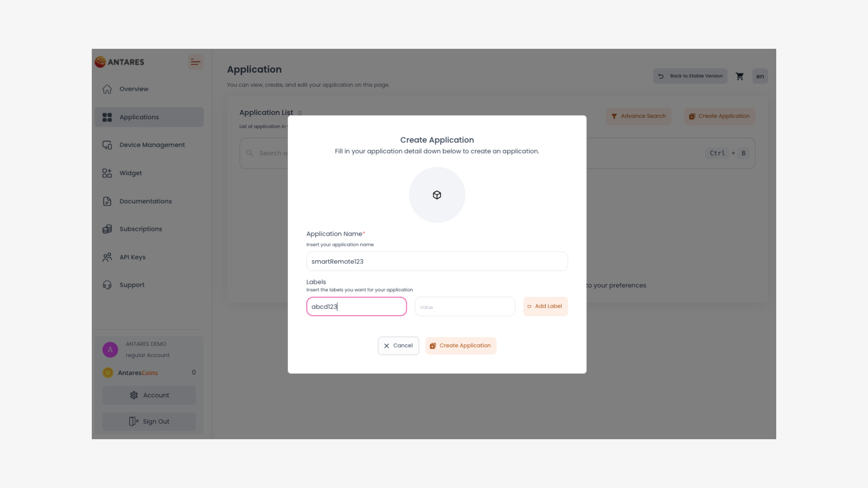Click the Back to Stable Version button
Viewport: 868px width, 488px height.
[690, 76]
